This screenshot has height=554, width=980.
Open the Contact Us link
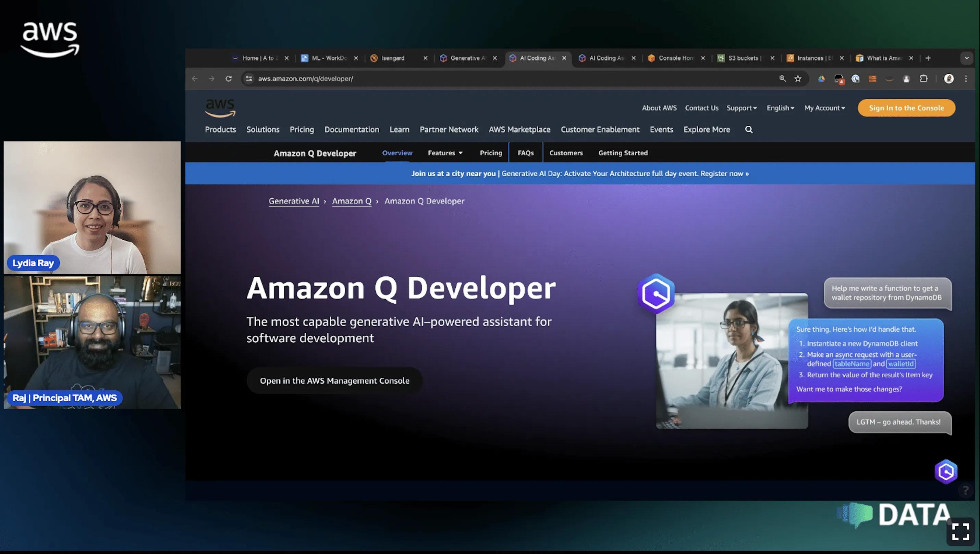[701, 108]
